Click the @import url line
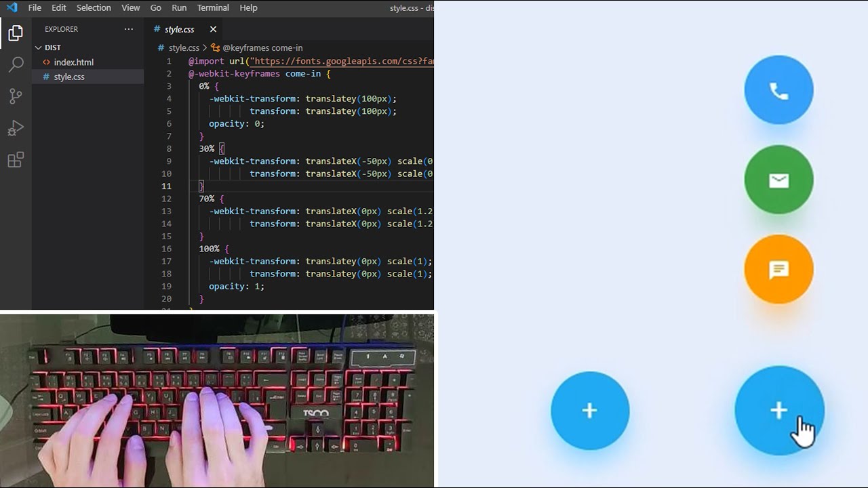 click(x=311, y=61)
